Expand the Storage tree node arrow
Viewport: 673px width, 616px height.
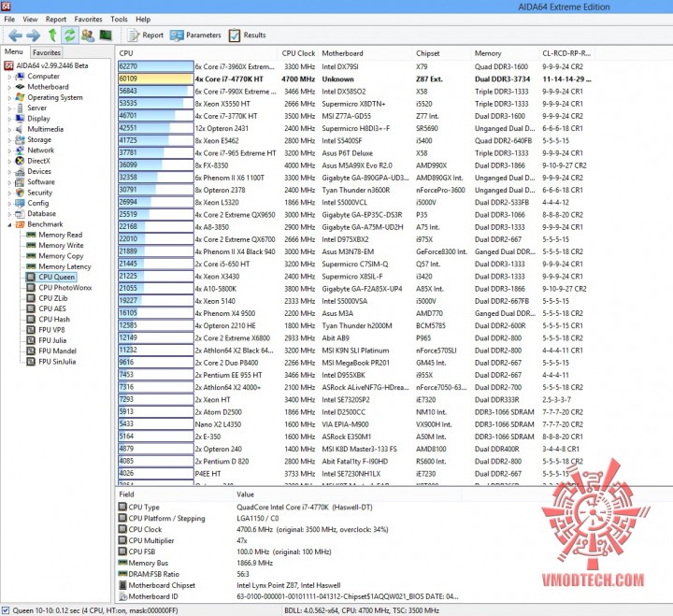tap(9, 140)
